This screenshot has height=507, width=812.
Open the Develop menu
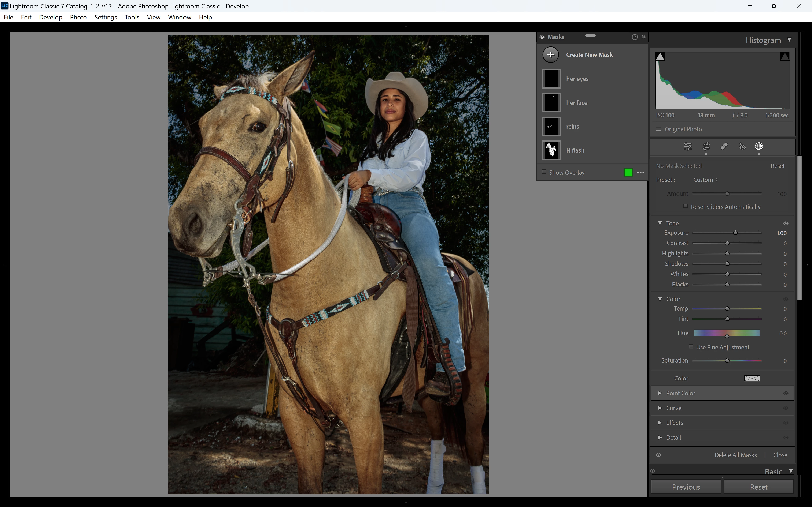(x=50, y=17)
